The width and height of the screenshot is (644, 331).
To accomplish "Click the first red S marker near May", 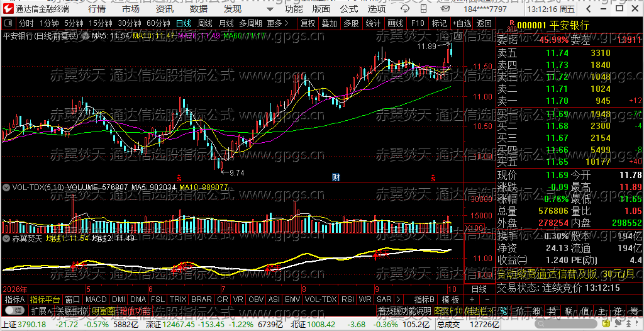I will pyautogui.click(x=179, y=178).
